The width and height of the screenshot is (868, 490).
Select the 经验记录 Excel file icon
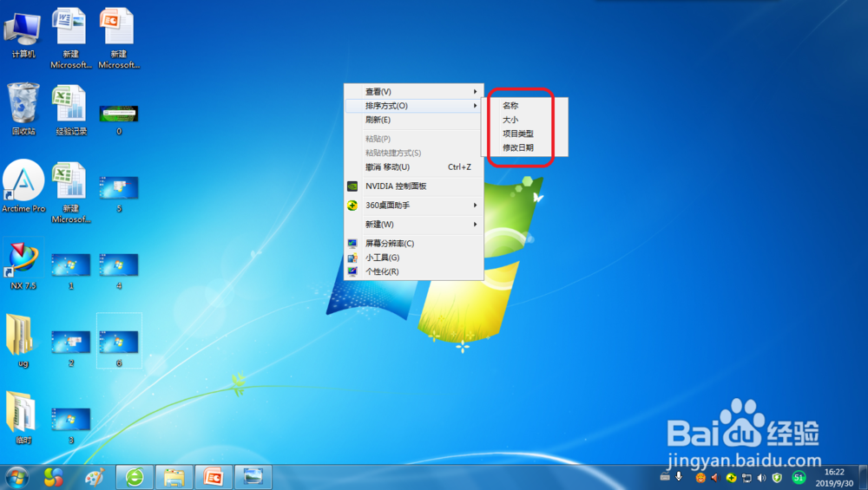tap(71, 109)
